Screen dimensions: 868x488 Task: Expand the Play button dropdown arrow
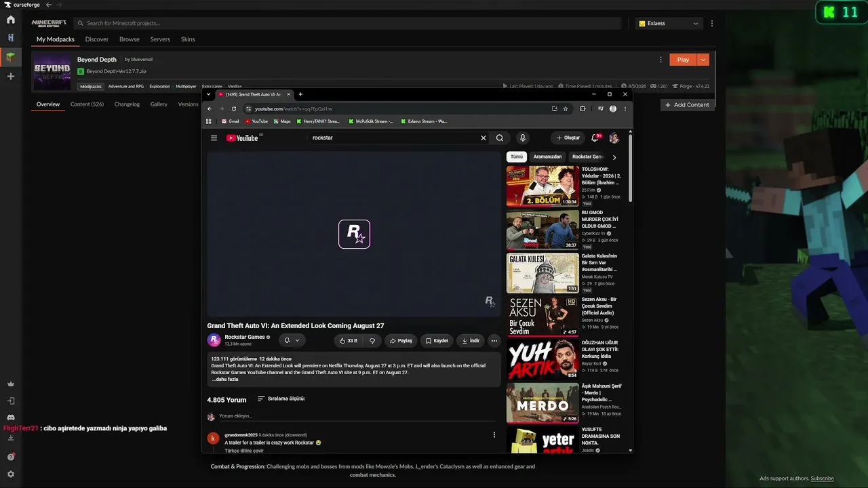click(703, 60)
